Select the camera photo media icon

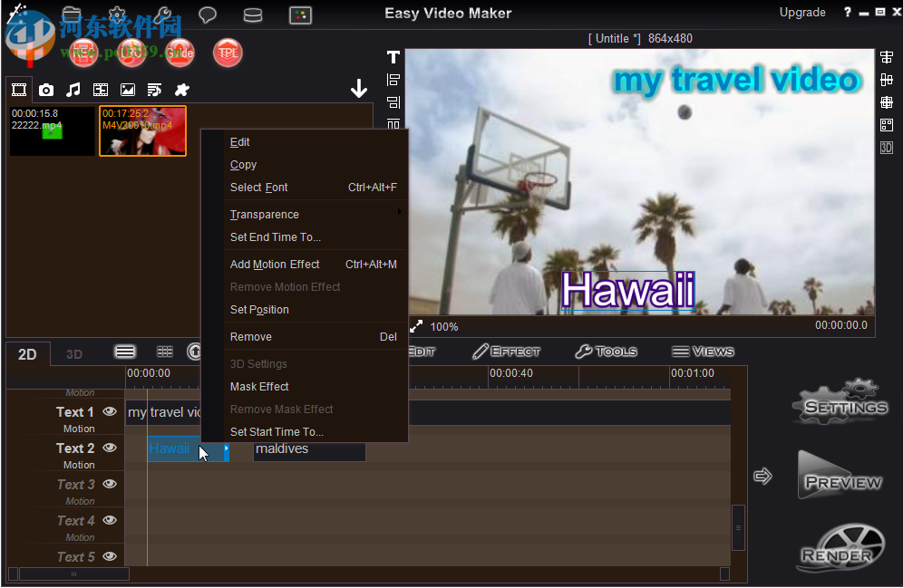pos(45,90)
